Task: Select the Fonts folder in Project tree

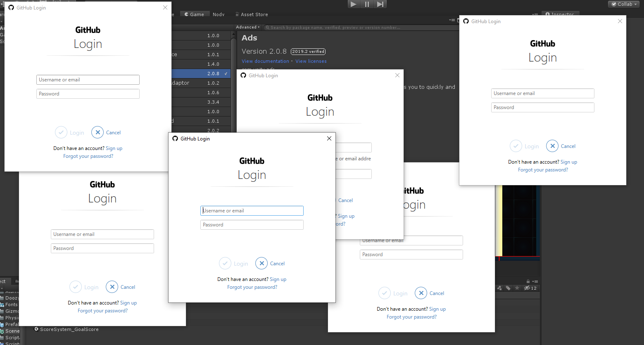Action: [10, 305]
